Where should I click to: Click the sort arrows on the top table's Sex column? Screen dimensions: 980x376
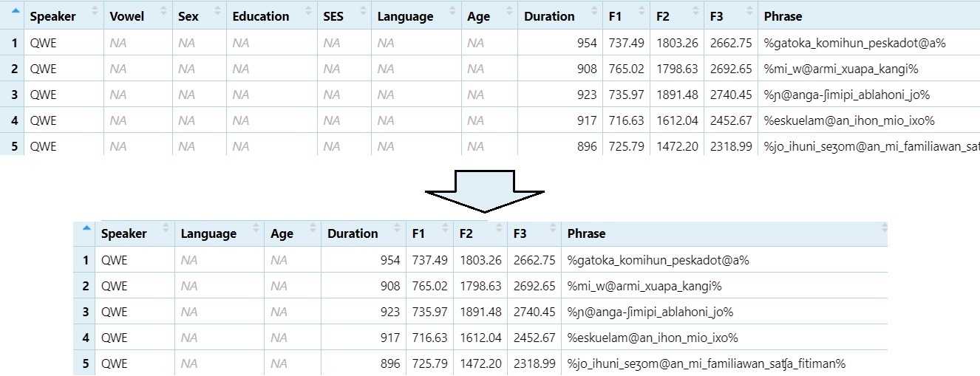click(x=217, y=11)
